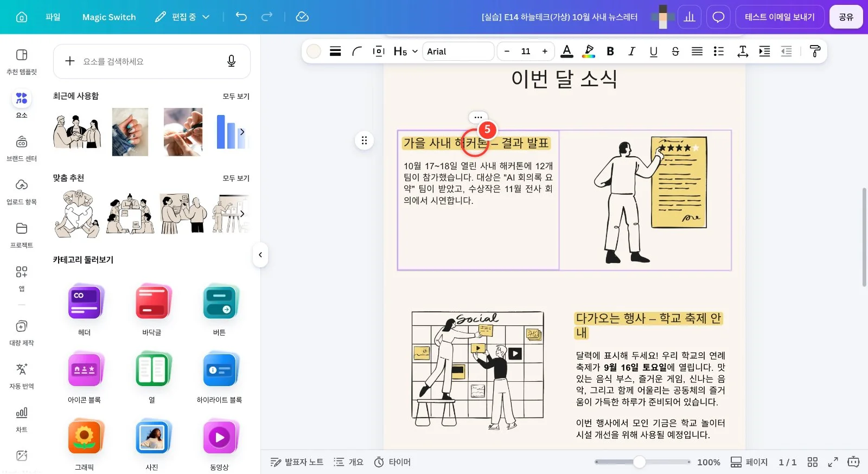Open the H5 text style dropdown

(405, 51)
